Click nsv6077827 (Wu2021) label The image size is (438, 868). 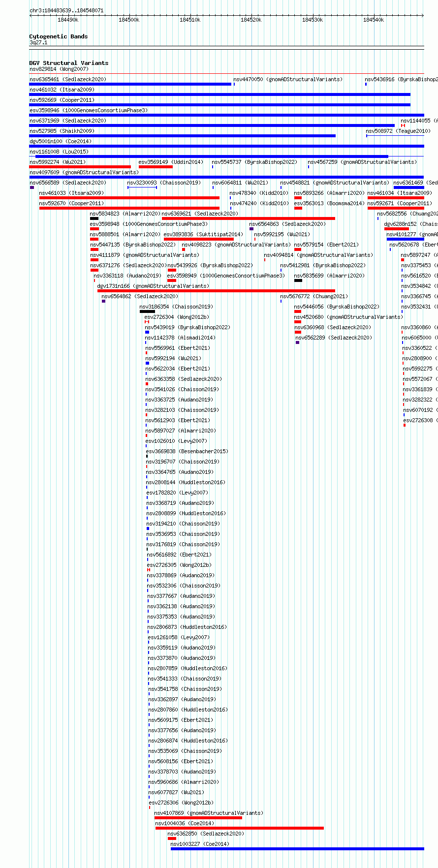tap(177, 792)
